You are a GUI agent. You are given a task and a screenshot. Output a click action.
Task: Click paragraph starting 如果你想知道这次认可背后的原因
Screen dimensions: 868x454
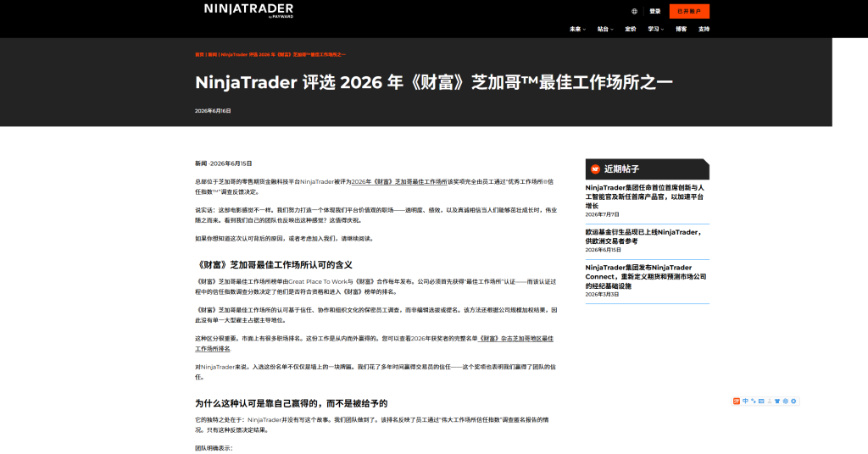pyautogui.click(x=285, y=239)
